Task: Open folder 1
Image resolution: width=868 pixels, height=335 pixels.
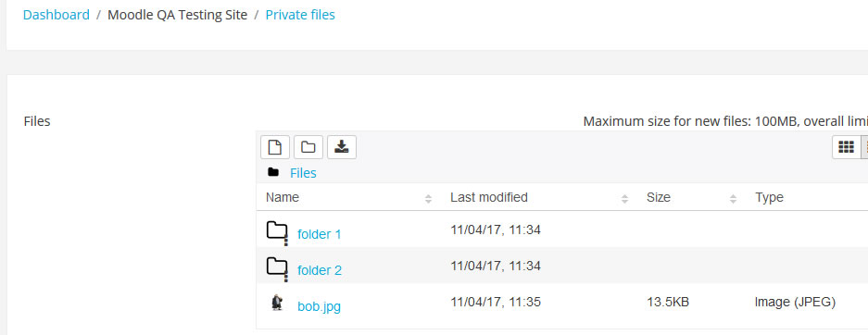Action: click(x=320, y=234)
